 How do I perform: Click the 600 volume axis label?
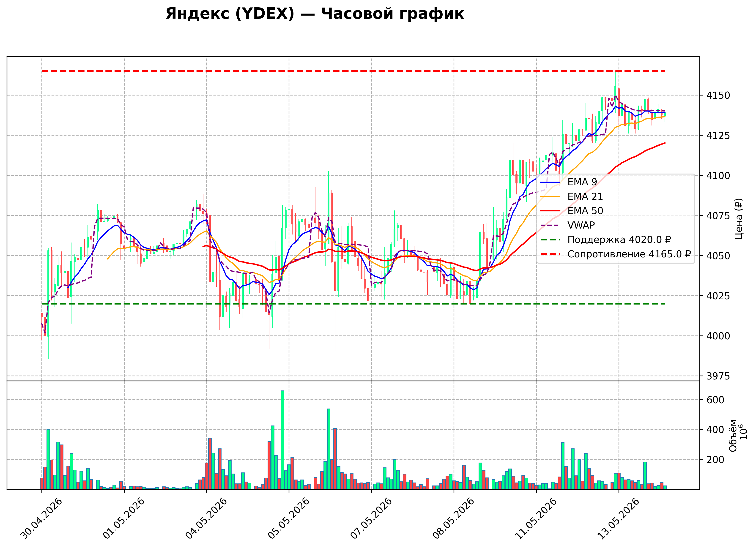[715, 400]
